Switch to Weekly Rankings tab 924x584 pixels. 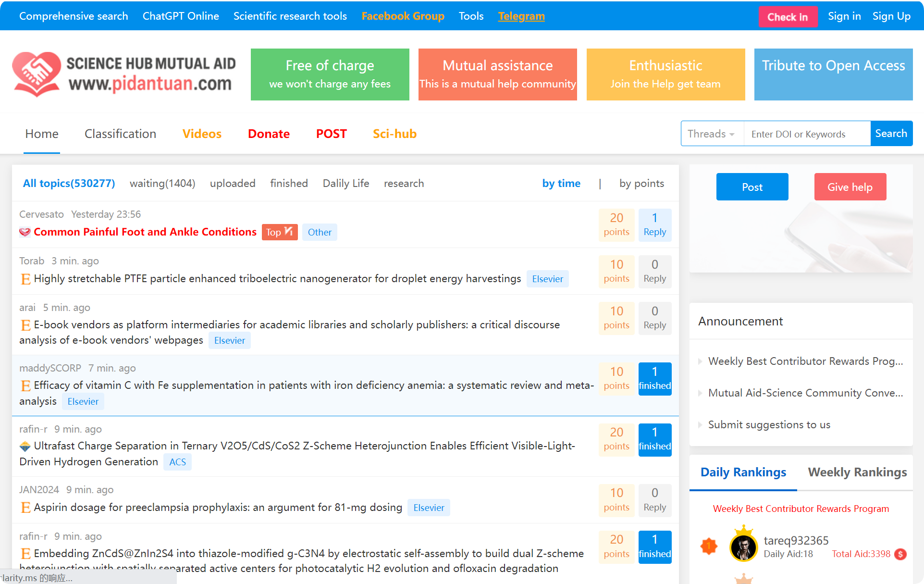tap(857, 472)
